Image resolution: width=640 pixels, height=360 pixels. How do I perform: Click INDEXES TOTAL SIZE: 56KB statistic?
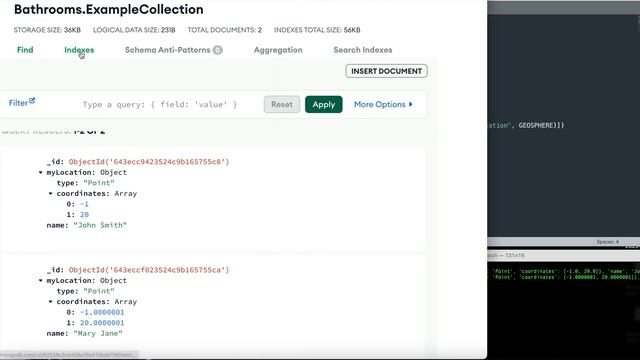point(317,30)
